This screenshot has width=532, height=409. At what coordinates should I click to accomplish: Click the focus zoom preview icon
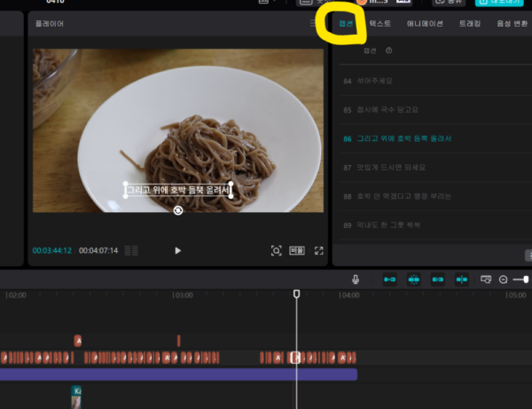(x=276, y=251)
